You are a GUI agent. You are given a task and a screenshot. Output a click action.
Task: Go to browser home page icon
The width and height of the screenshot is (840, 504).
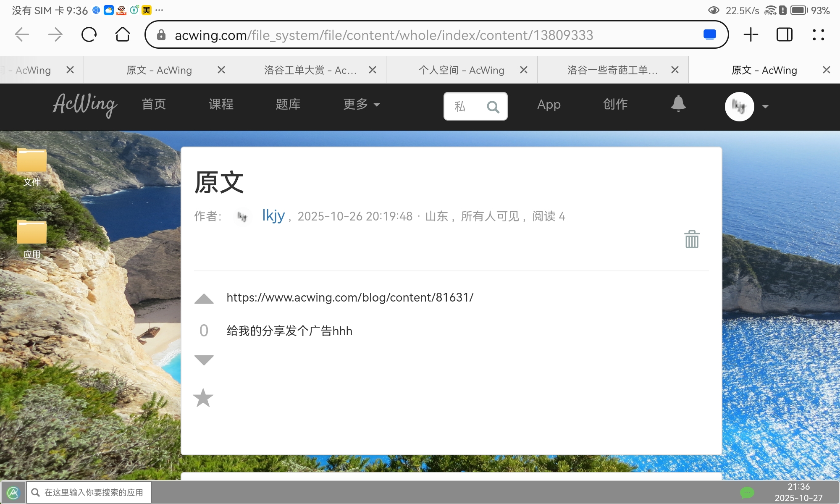tap(122, 35)
